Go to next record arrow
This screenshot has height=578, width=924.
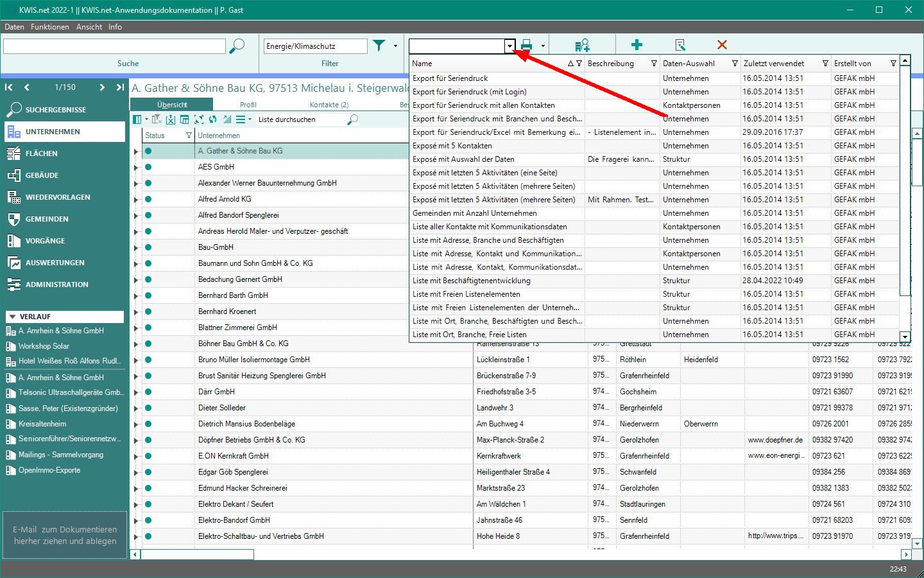click(102, 87)
